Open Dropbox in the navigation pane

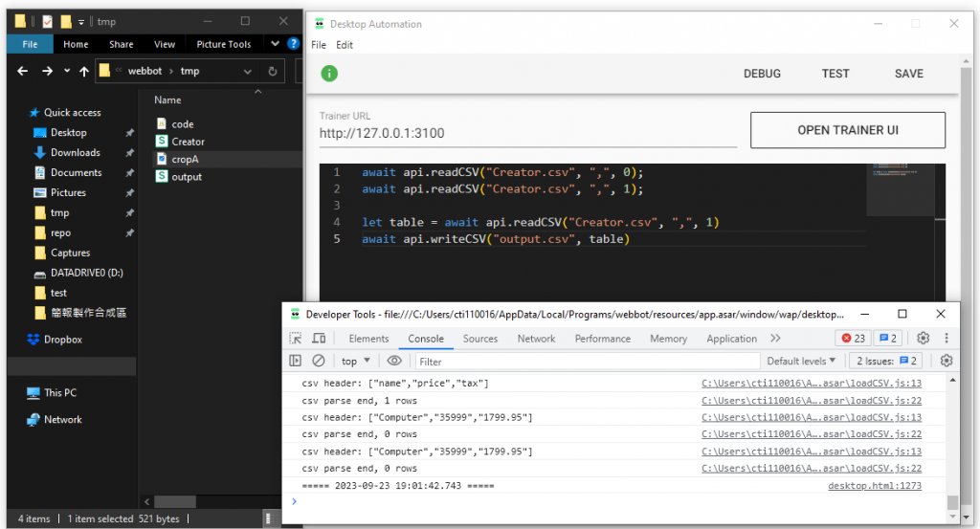coord(62,340)
